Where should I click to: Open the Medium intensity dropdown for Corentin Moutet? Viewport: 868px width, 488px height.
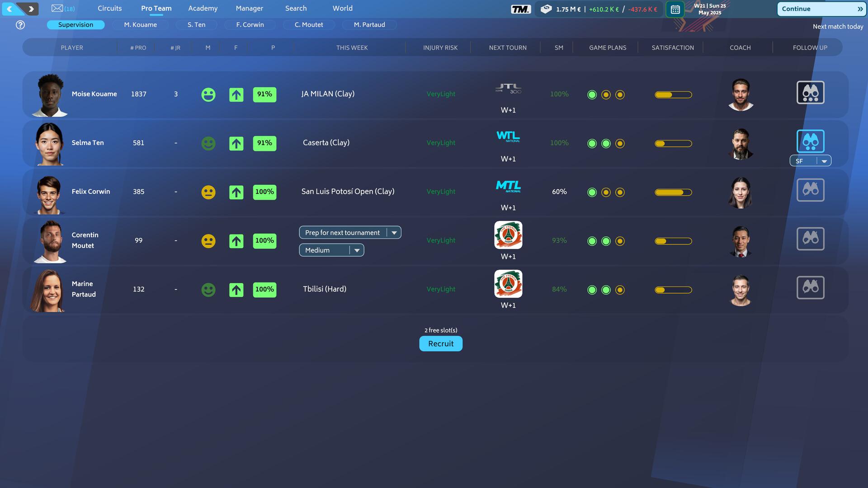pyautogui.click(x=331, y=250)
